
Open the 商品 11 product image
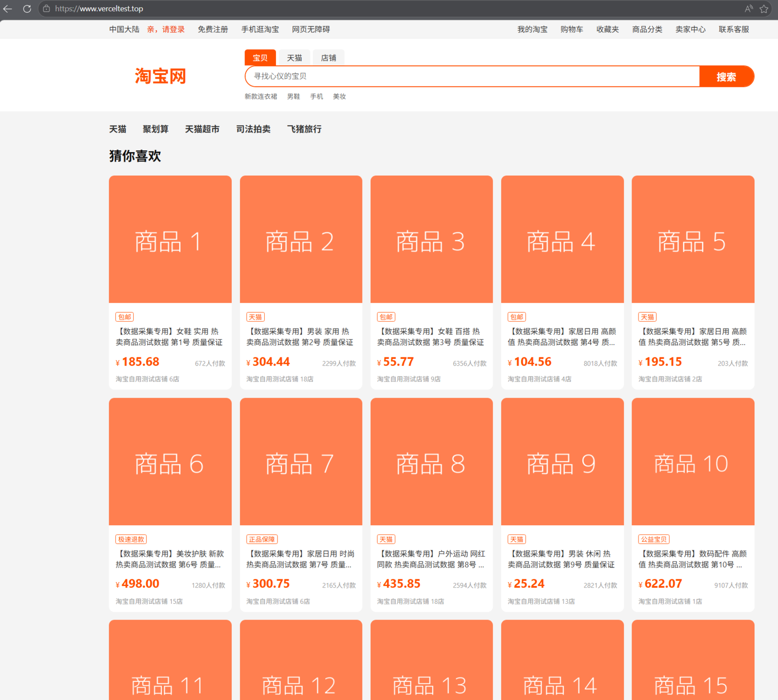pos(170,660)
